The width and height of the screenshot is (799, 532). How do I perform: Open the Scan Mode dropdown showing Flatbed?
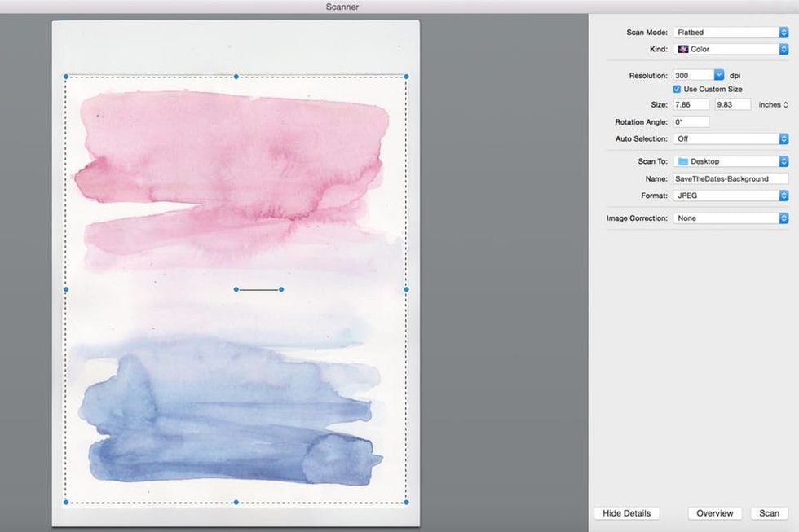tap(731, 33)
